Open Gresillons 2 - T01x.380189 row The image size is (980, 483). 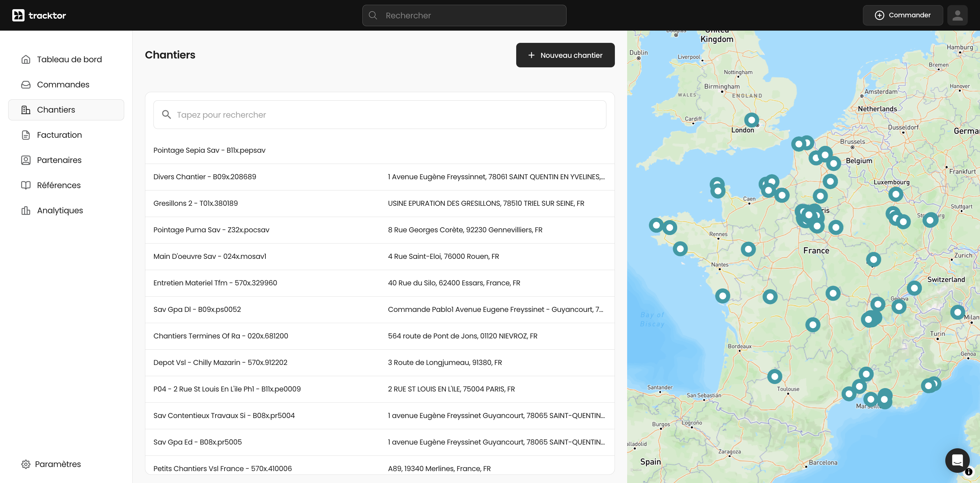click(x=380, y=203)
